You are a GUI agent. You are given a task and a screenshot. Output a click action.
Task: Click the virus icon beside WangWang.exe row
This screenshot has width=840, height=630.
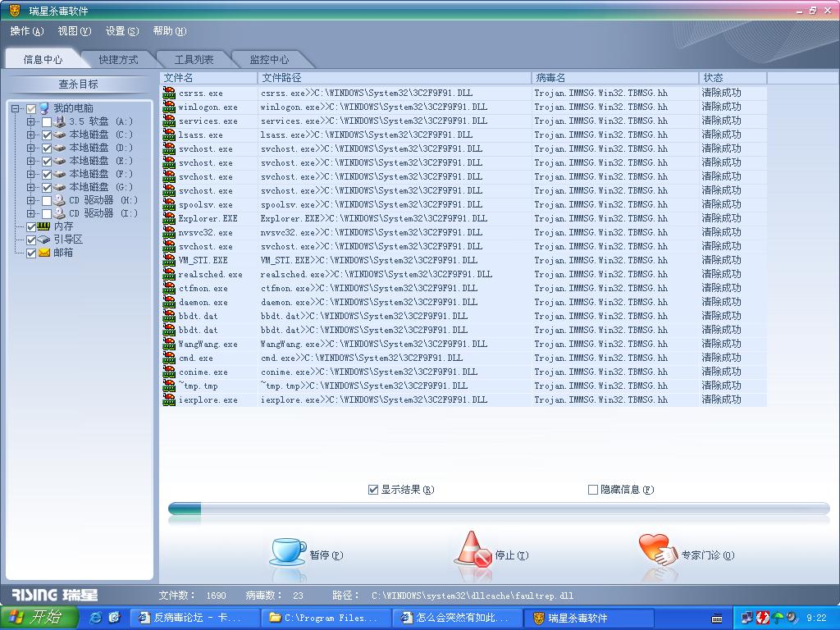click(169, 344)
